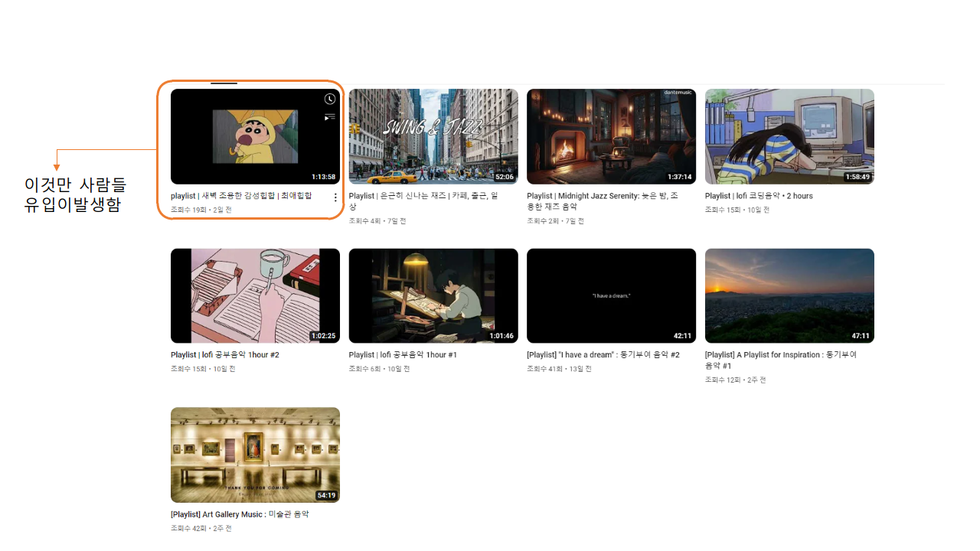Click '조회수 4회 • 7일 전' metadata text
The image size is (980, 551).
[377, 221]
